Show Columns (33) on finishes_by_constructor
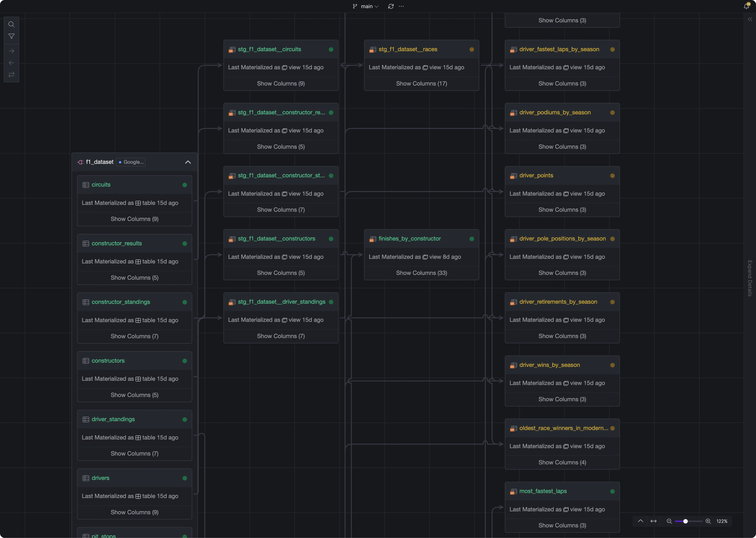This screenshot has width=756, height=538. [x=421, y=273]
